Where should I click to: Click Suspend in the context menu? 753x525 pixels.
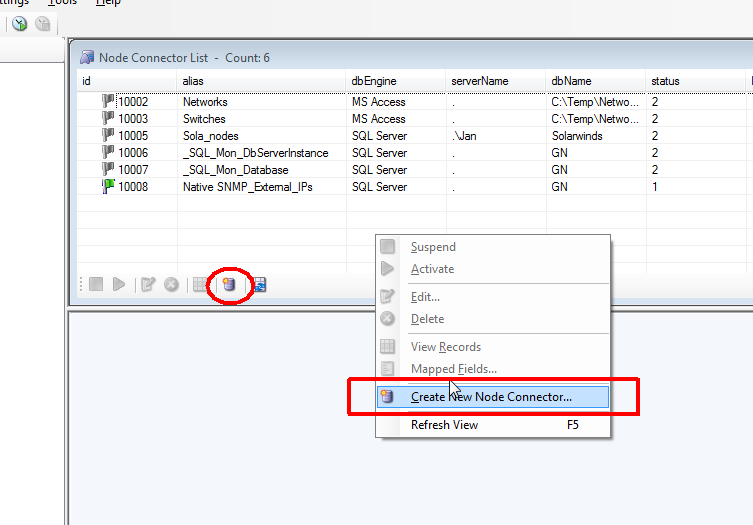coord(433,247)
